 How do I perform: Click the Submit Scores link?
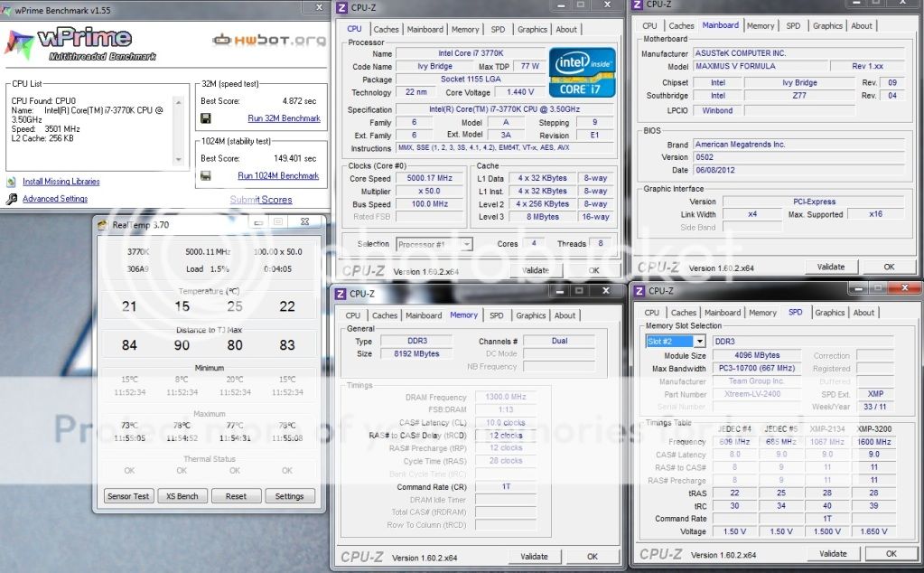pos(261,200)
